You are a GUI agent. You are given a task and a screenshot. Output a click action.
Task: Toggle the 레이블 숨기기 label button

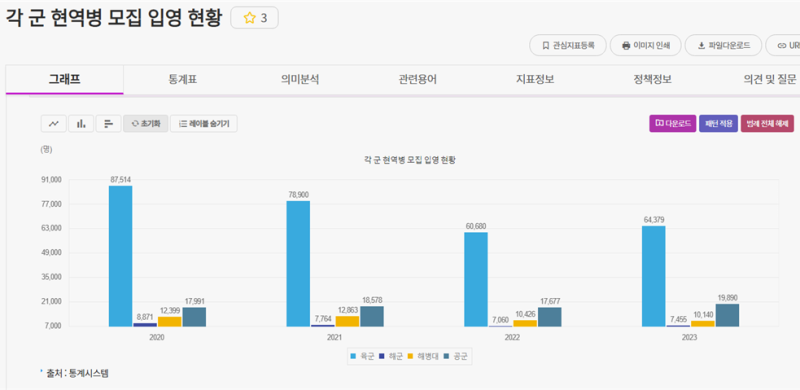click(x=204, y=124)
